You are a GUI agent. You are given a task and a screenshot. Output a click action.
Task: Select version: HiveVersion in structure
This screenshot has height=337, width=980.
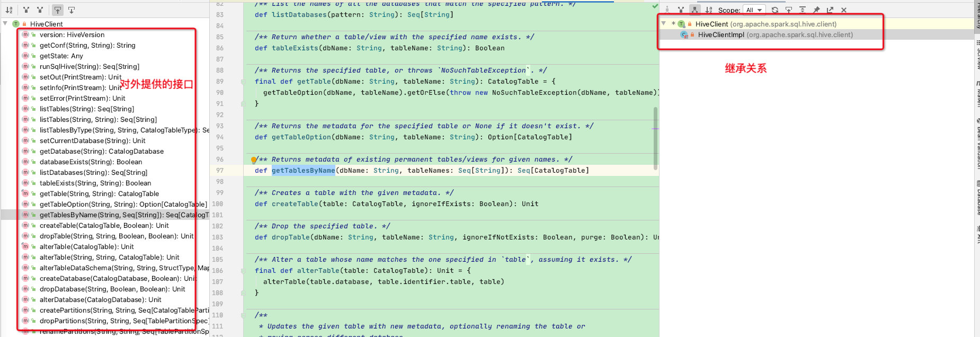tap(72, 34)
